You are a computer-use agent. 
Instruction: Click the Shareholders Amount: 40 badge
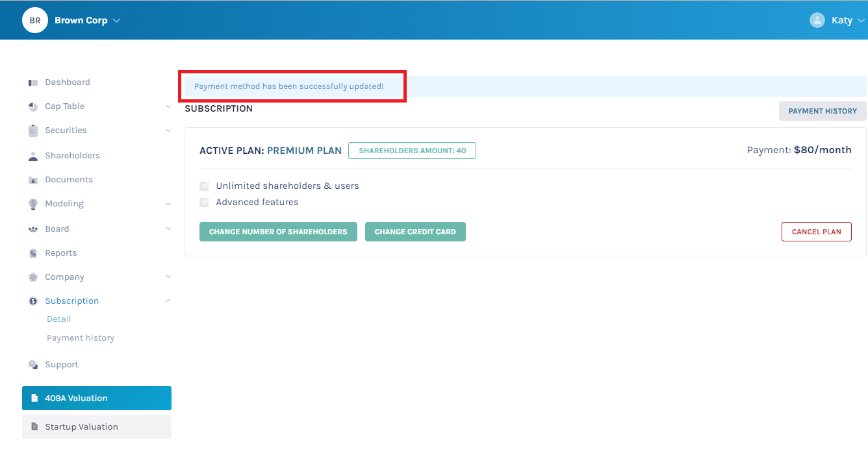tap(412, 150)
